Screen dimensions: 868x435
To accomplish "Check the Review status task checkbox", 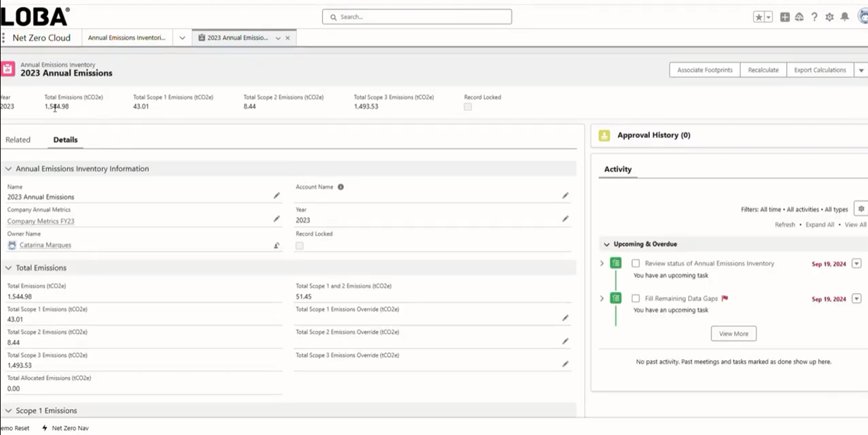I will pyautogui.click(x=636, y=264).
